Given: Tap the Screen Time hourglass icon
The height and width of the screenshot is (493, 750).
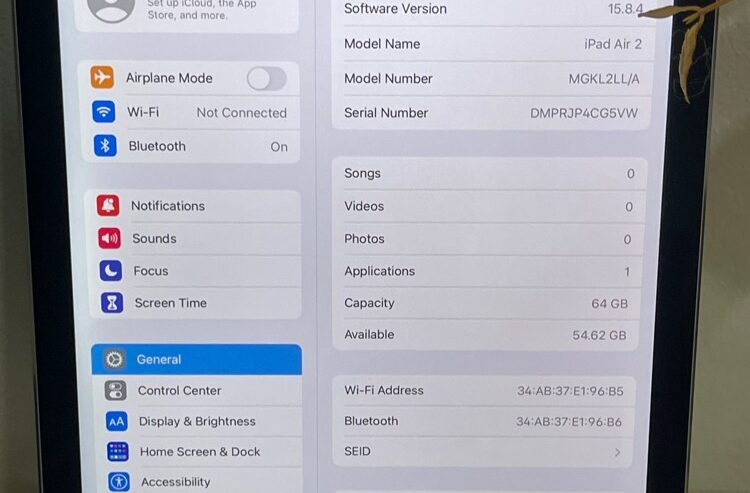Looking at the screenshot, I should coord(112,303).
